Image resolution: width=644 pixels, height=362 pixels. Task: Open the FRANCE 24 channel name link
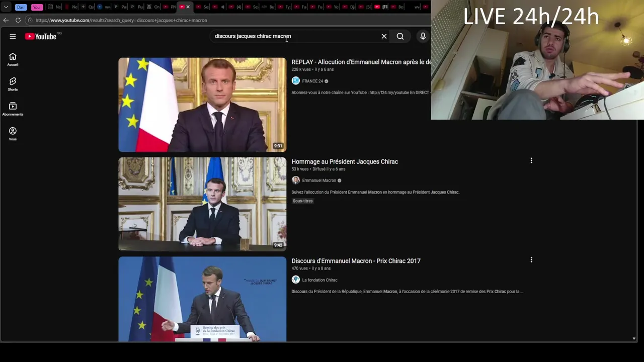[312, 81]
